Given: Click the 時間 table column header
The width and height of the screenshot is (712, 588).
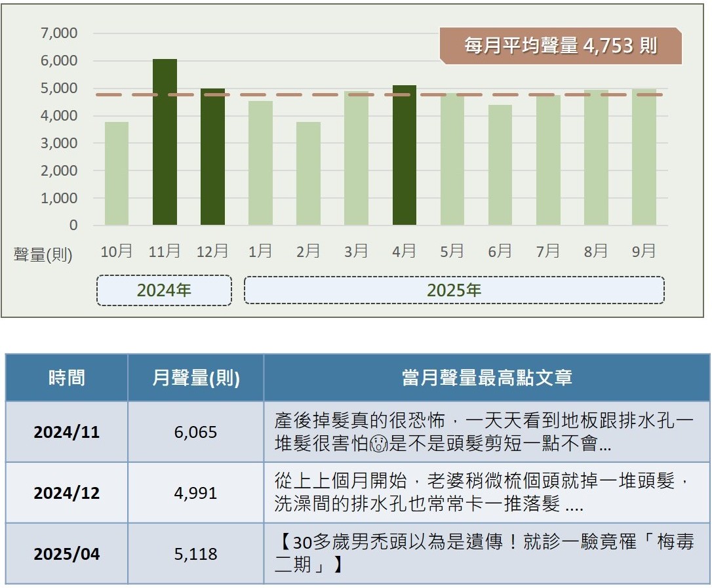Looking at the screenshot, I should tap(66, 378).
